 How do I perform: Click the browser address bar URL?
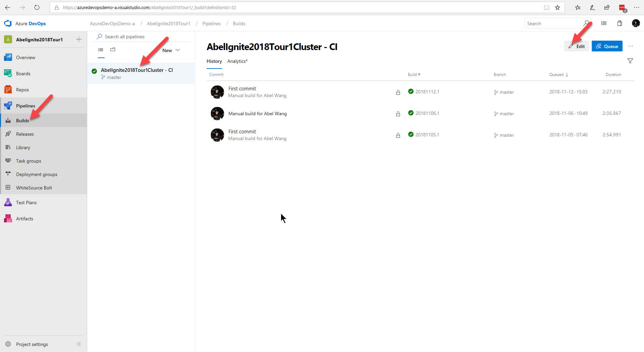point(150,7)
